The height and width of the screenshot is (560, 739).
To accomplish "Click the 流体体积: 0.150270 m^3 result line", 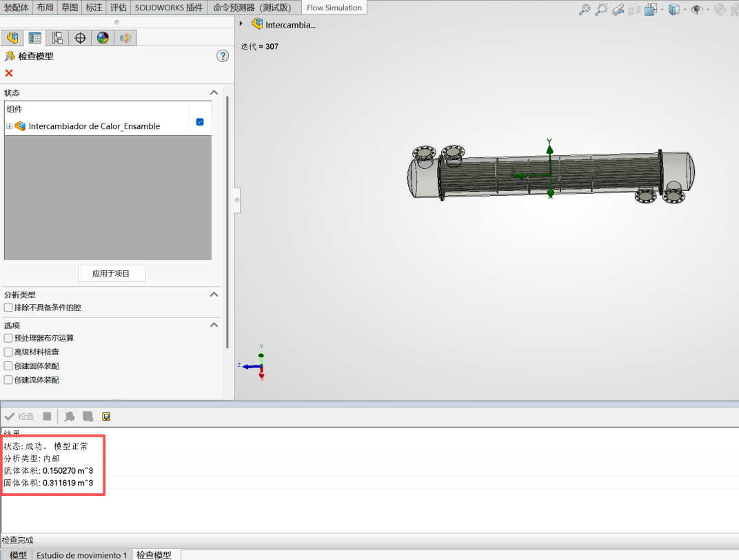I will [x=48, y=470].
